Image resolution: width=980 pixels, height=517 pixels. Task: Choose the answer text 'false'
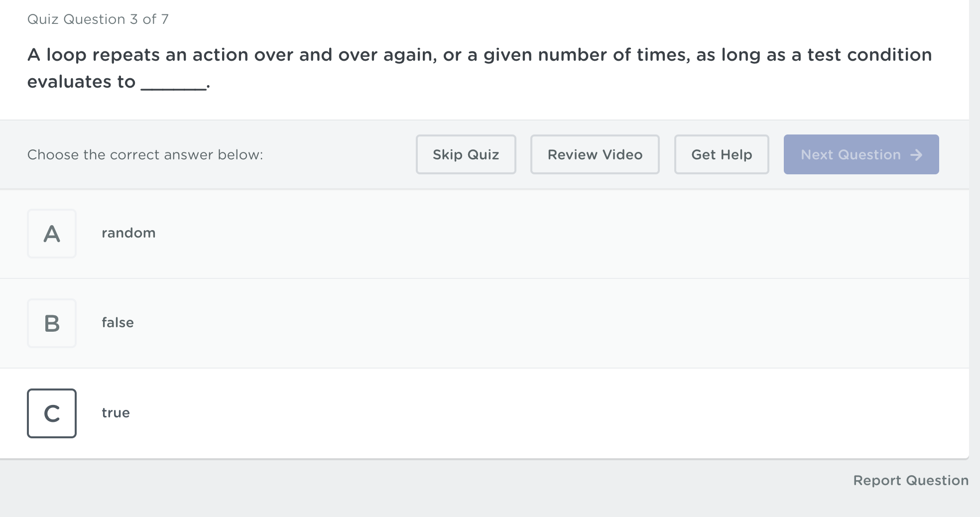(x=118, y=323)
